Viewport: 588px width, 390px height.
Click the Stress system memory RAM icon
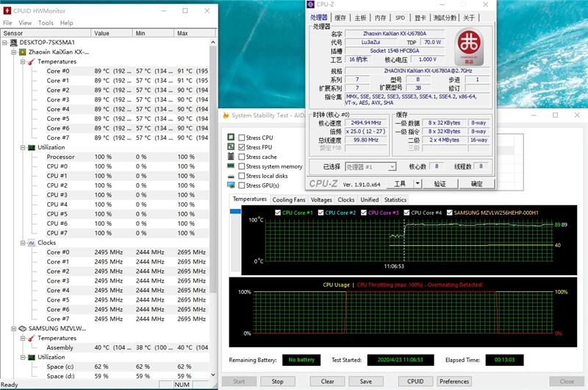(x=231, y=166)
